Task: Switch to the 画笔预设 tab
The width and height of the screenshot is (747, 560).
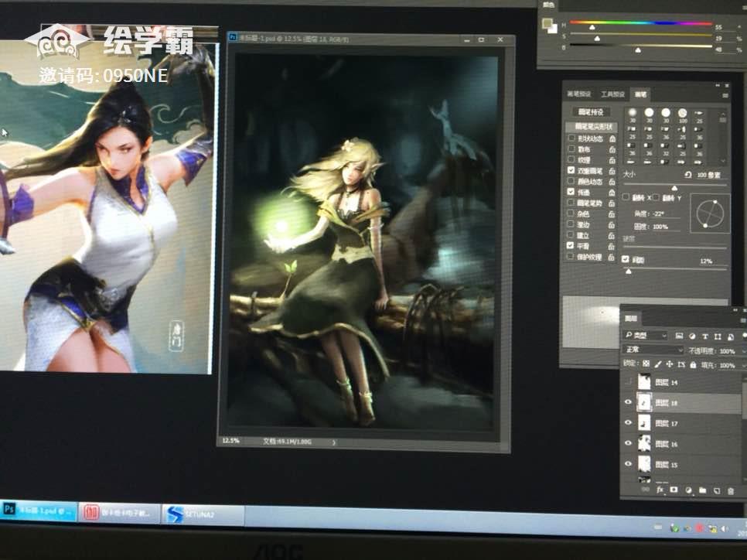Action: coord(579,94)
